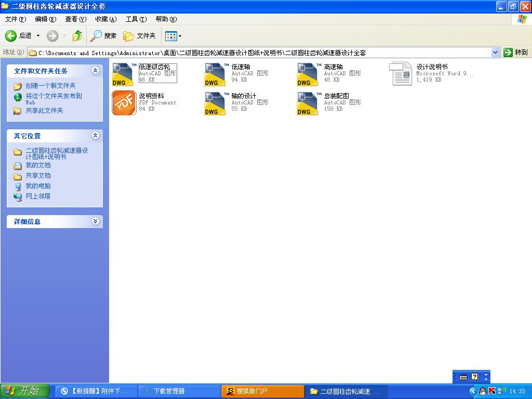532x399 pixels.
Task: Select the 说明资料 PDF file icon
Action: pos(124,103)
